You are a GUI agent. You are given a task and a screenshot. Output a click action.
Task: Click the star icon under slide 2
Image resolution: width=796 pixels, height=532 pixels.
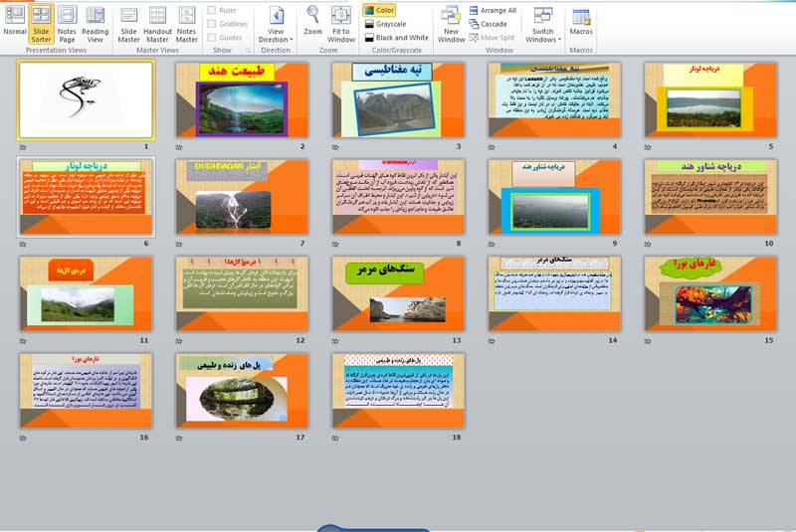coord(179,147)
